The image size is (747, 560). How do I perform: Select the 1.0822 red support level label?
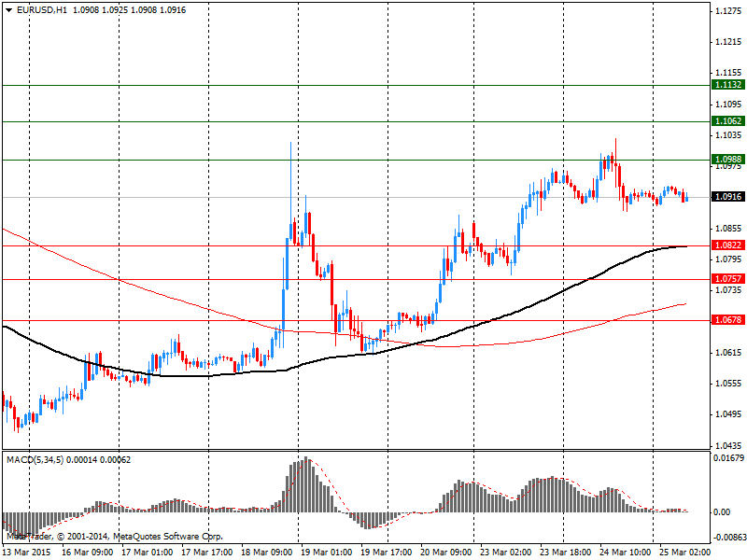click(727, 245)
